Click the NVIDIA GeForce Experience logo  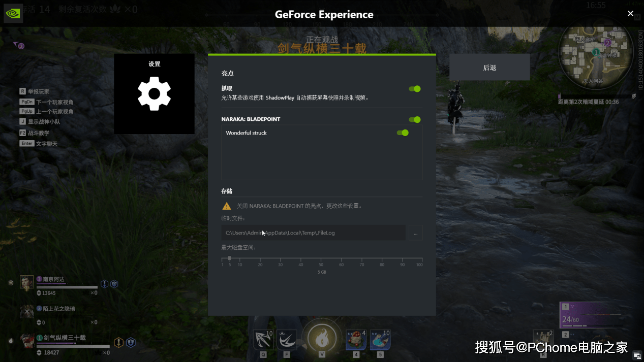[x=12, y=13]
